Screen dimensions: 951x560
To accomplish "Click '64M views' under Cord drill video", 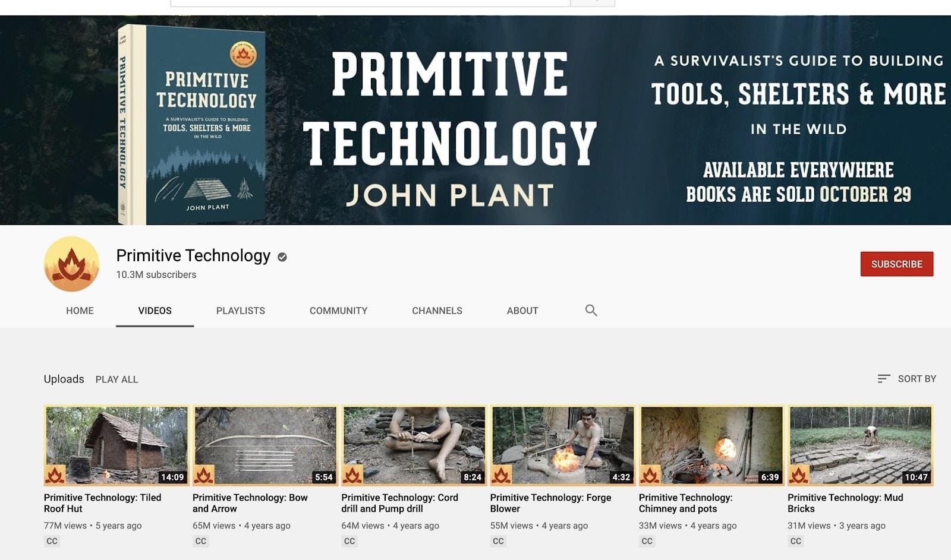I will coord(363,526).
